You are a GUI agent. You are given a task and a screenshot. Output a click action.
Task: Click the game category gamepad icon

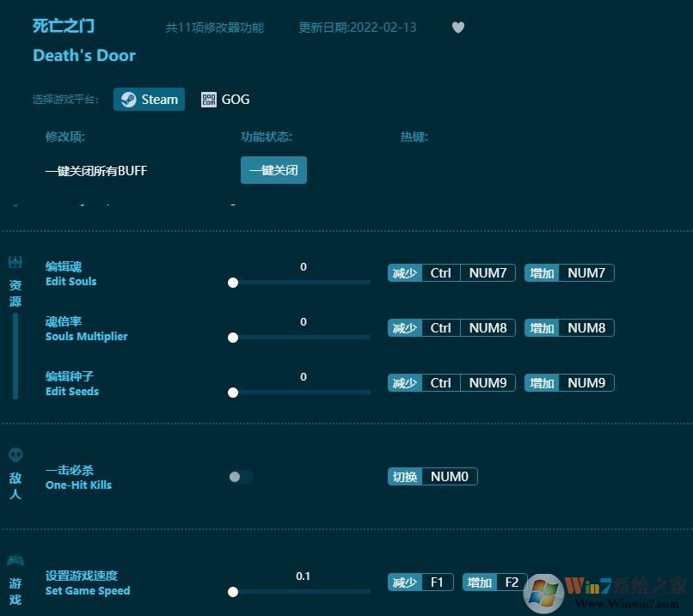tap(15, 560)
